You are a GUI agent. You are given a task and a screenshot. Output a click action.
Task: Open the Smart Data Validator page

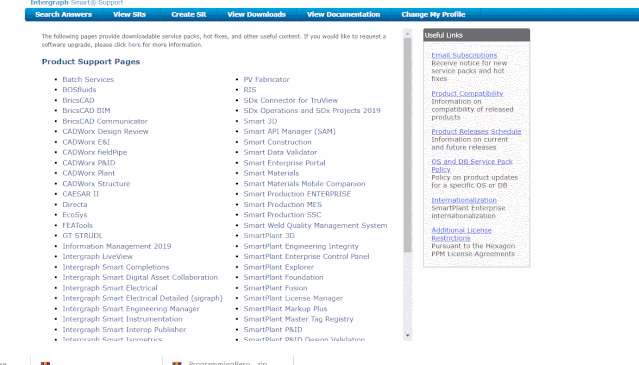pyautogui.click(x=280, y=152)
